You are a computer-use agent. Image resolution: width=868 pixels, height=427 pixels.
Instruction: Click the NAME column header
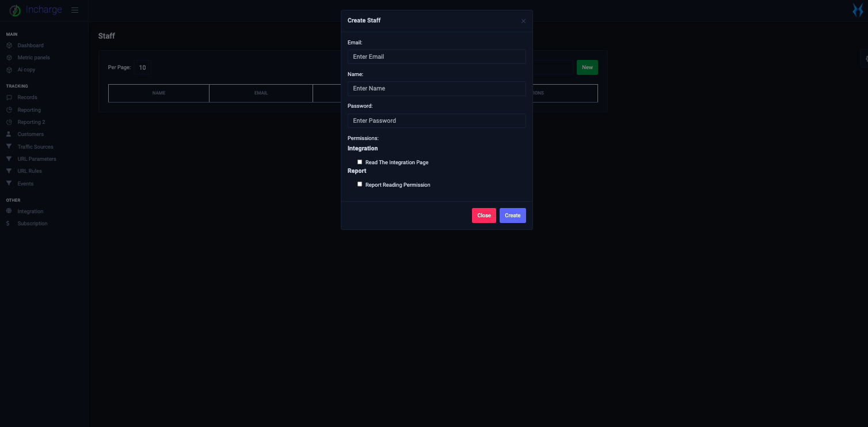point(159,93)
